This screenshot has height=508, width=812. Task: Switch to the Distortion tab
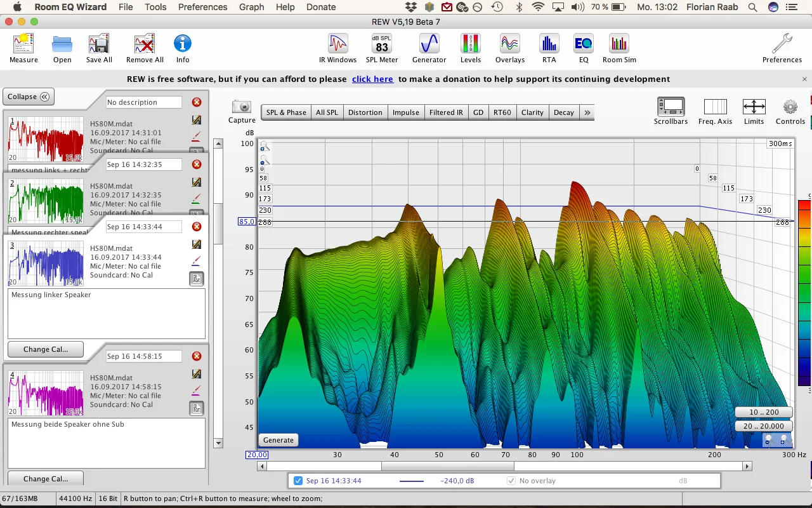pos(365,112)
